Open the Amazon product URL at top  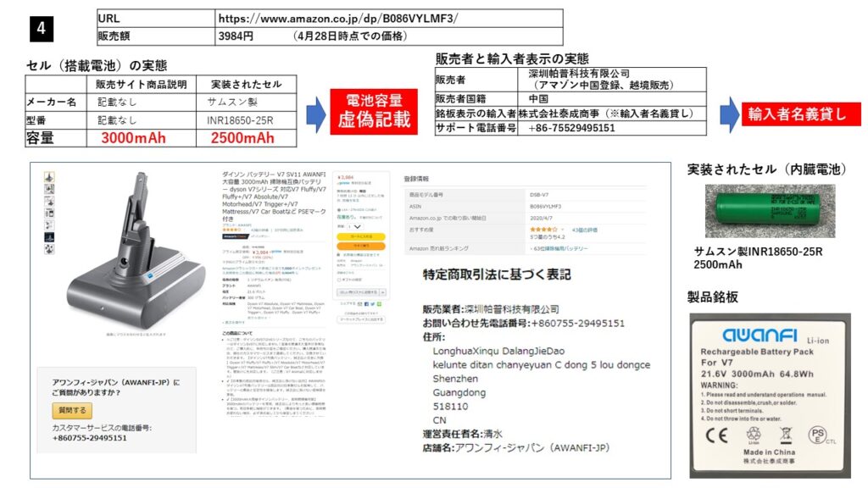[339, 18]
